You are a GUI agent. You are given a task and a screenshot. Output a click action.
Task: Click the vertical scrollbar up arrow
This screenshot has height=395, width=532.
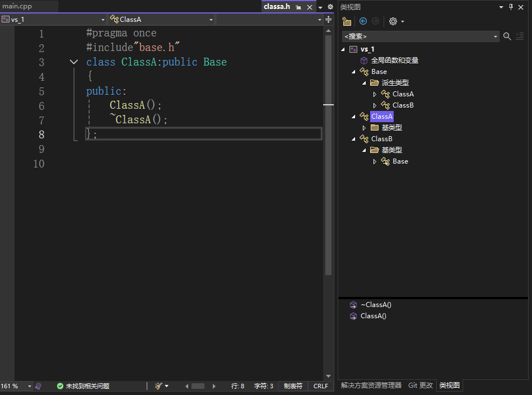click(328, 31)
